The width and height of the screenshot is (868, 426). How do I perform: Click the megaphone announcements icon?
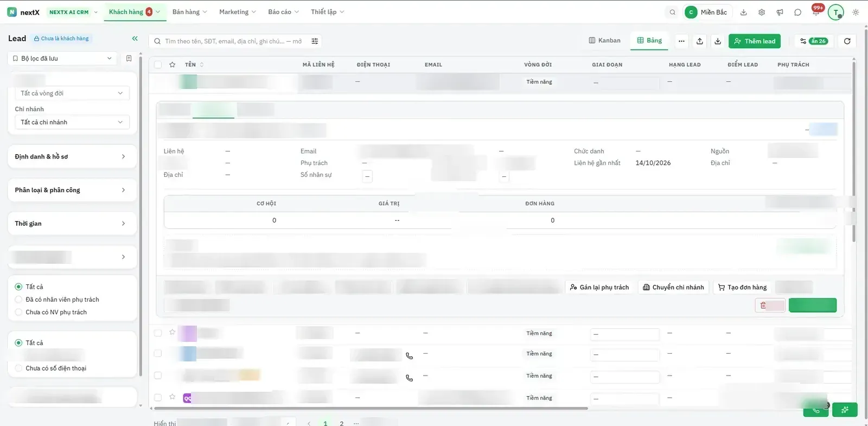780,12
